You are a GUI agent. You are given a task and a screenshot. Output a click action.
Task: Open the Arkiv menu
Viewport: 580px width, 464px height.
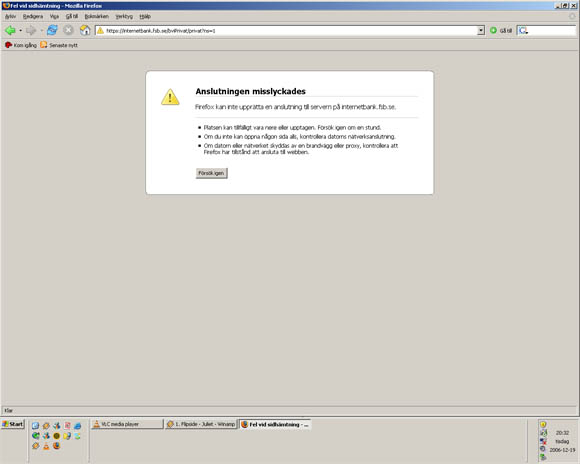tap(10, 16)
